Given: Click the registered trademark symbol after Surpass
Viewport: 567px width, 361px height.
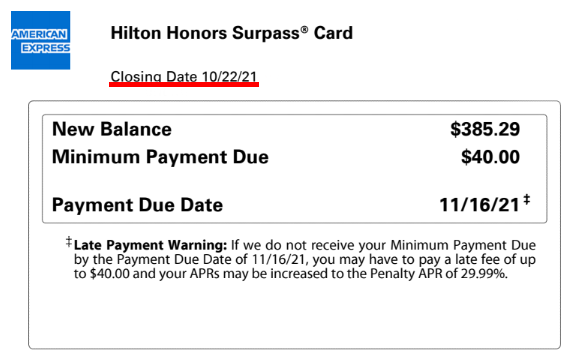Looking at the screenshot, I should click(304, 29).
